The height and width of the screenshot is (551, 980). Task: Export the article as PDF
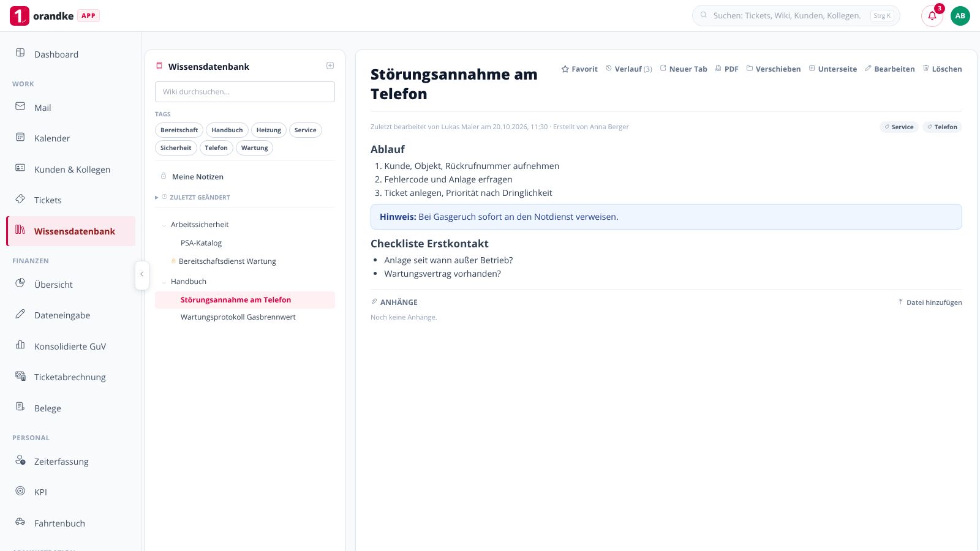coord(726,69)
